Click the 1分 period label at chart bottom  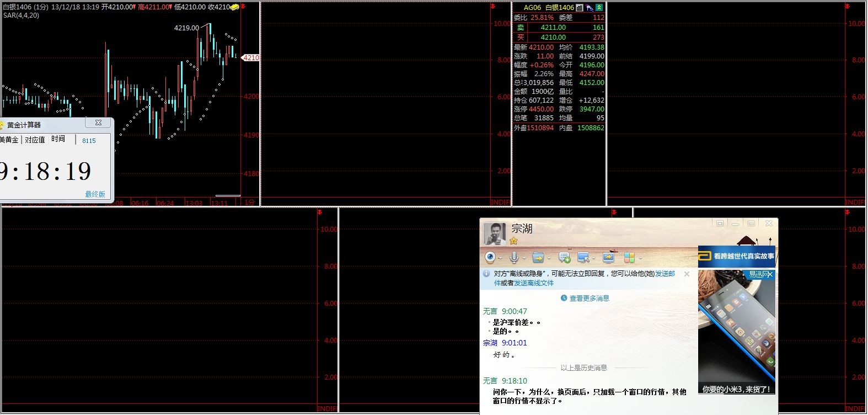[x=250, y=203]
